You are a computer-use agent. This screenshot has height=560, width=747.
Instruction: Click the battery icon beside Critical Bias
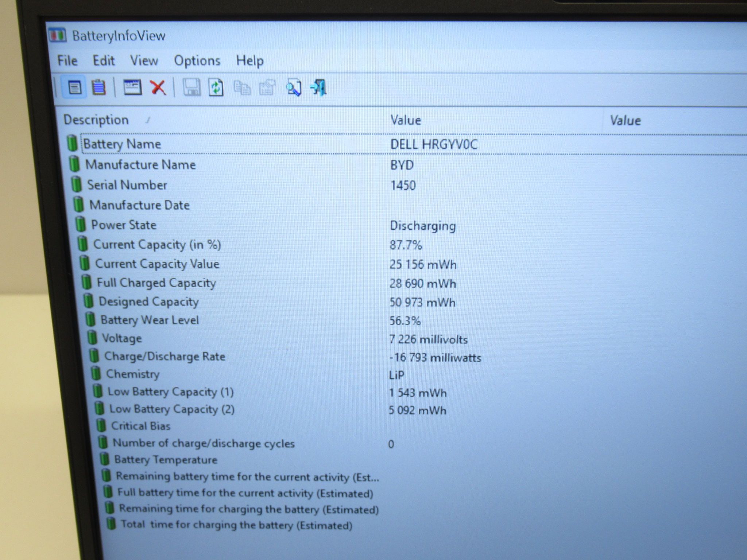pyautogui.click(x=101, y=425)
